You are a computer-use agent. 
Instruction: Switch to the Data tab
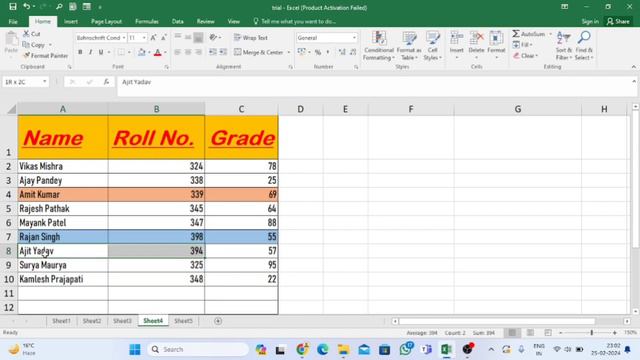pos(178,21)
